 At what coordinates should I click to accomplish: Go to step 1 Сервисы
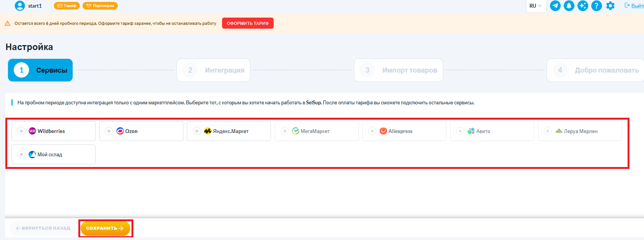click(40, 70)
